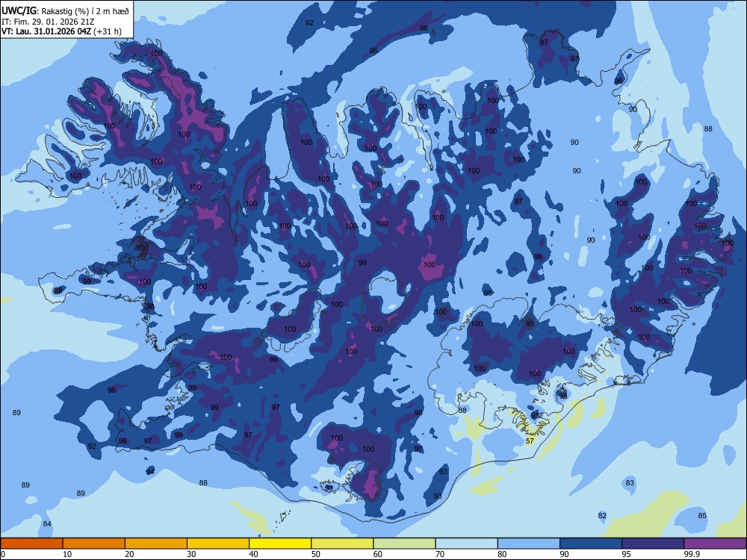Click the 99.9 legend tick label
This screenshot has height=560, width=747.
point(692,554)
